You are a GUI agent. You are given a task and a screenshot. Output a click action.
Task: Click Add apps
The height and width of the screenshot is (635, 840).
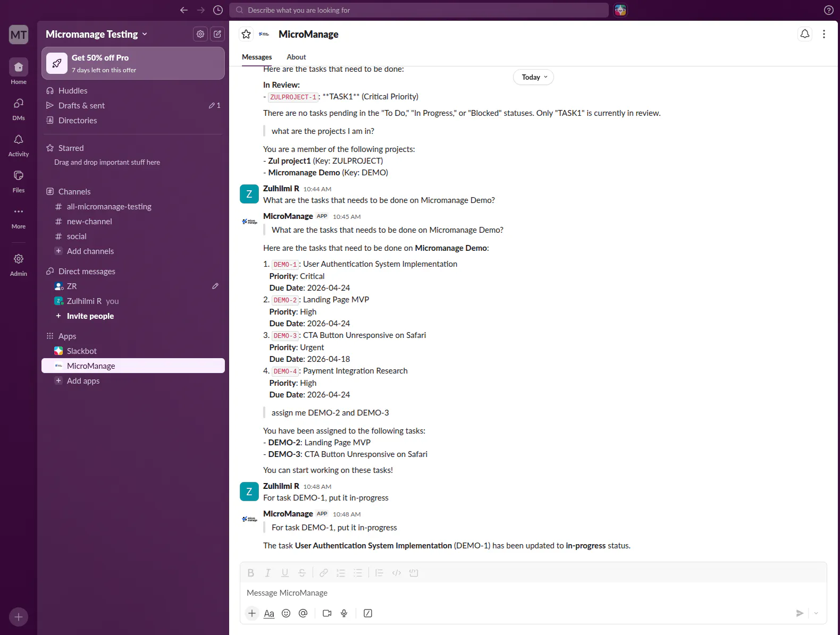(x=133, y=380)
